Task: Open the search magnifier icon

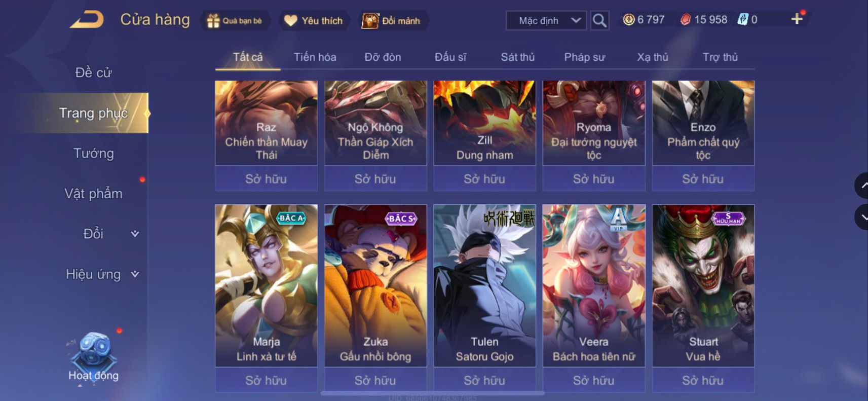Action: click(599, 21)
